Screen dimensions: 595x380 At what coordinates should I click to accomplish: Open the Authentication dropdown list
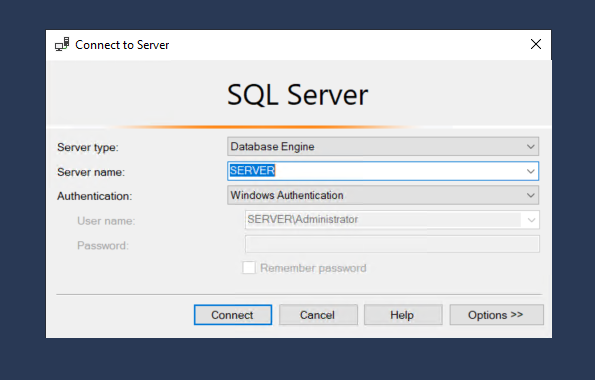click(x=383, y=195)
